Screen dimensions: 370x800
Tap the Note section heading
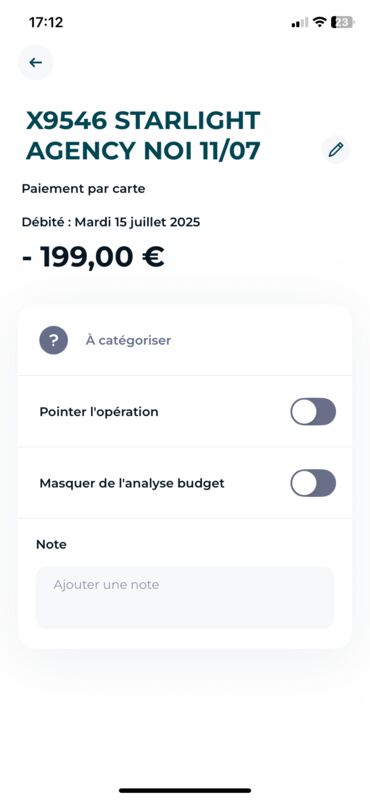click(51, 544)
